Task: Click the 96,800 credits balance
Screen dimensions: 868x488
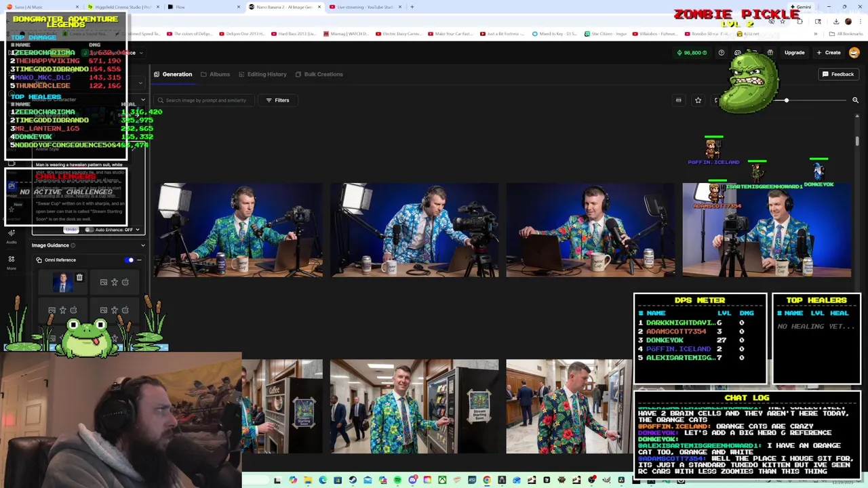Action: pos(691,53)
